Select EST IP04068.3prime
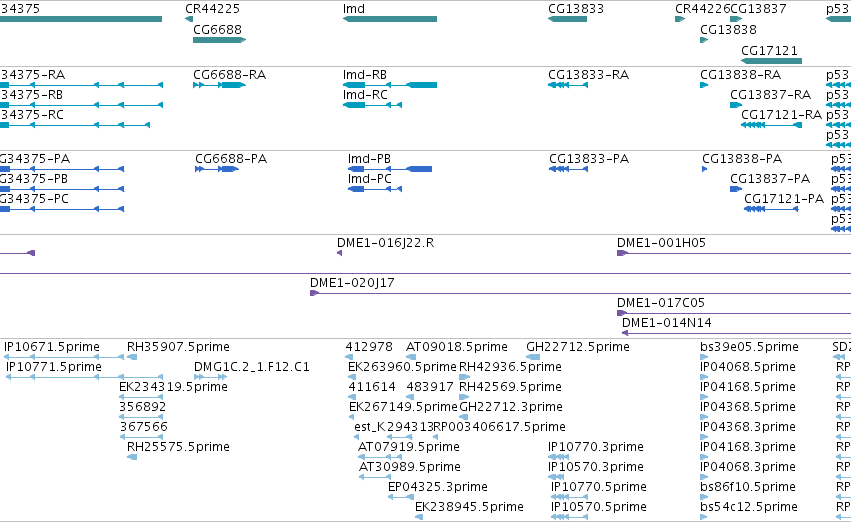The height and width of the screenshot is (522, 851). [704, 477]
